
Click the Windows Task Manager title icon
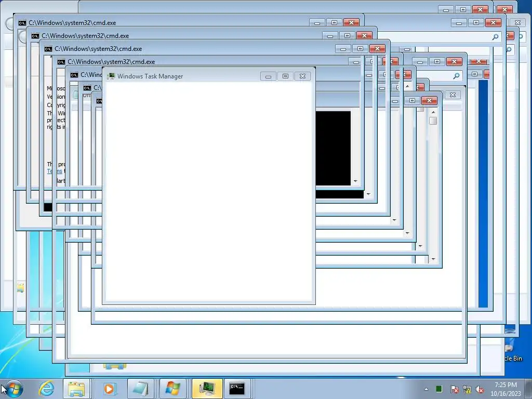[111, 76]
